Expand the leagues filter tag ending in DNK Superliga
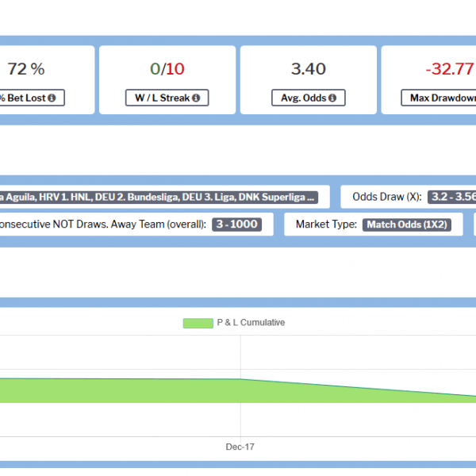 point(159,197)
